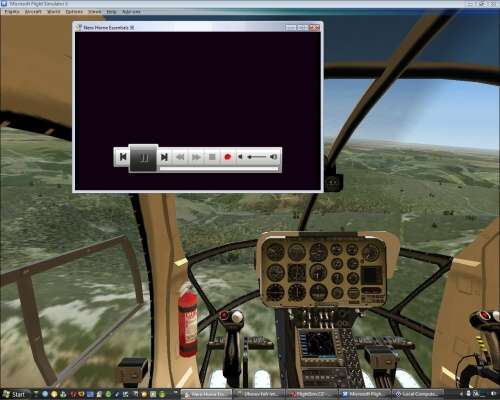Viewport: 500px width, 400px height.
Task: Open the World menu
Action: click(x=54, y=12)
